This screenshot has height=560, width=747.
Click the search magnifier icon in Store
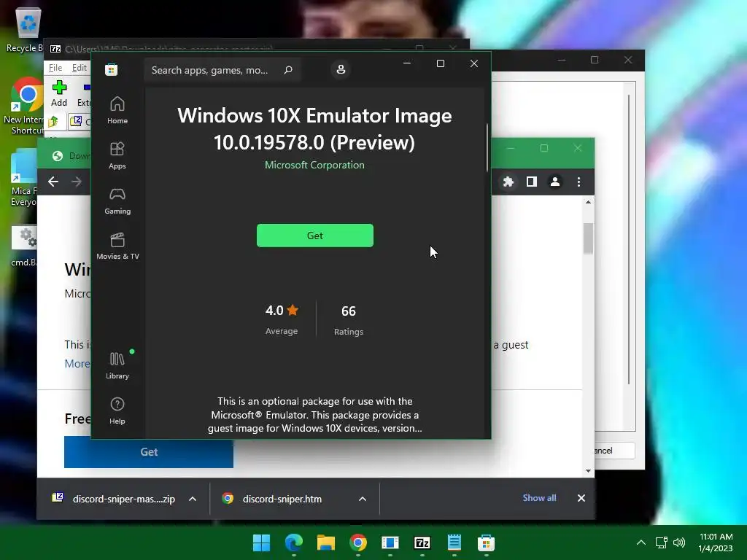click(x=287, y=70)
